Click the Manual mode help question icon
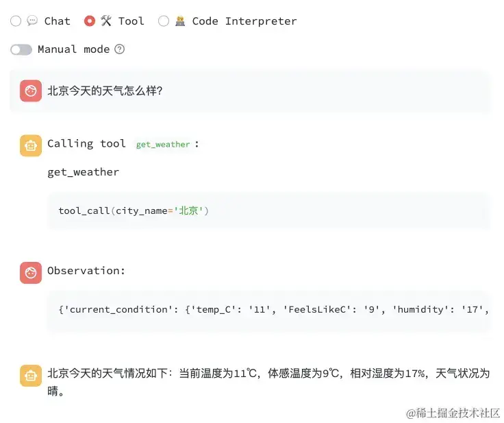504x423 pixels. point(120,49)
